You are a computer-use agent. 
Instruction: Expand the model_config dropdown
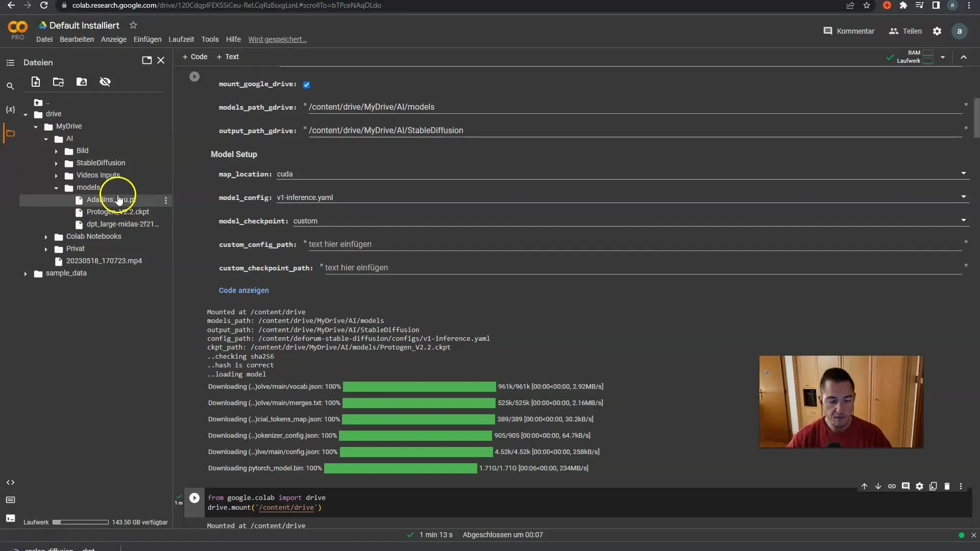(964, 197)
